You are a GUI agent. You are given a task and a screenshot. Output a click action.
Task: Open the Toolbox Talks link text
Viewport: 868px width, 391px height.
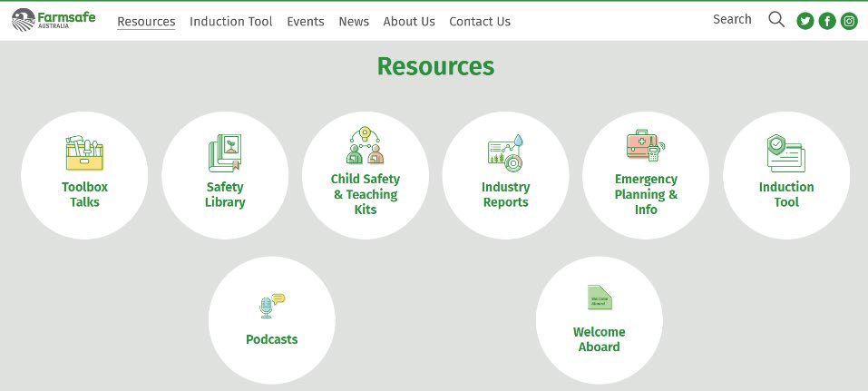click(x=84, y=194)
